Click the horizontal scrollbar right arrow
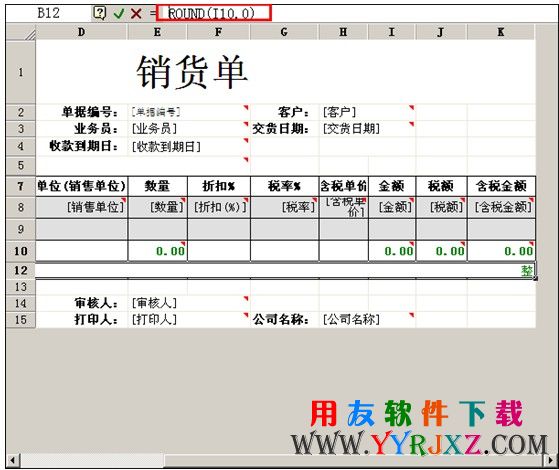 coord(550,460)
